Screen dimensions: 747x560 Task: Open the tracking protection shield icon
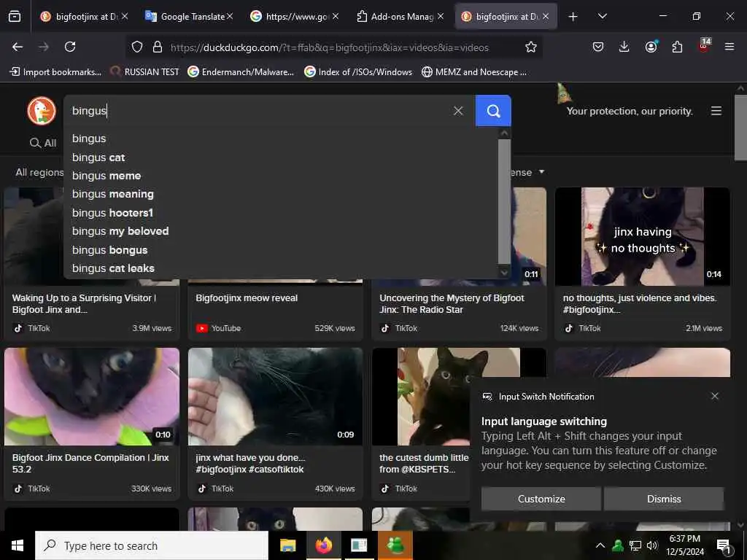click(x=137, y=47)
